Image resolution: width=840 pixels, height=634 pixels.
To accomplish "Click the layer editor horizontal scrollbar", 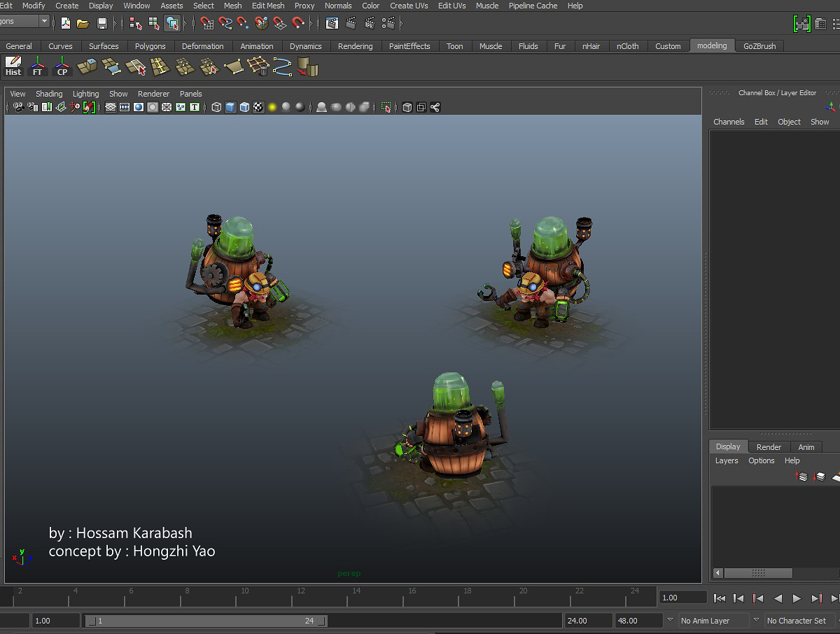I will [757, 573].
